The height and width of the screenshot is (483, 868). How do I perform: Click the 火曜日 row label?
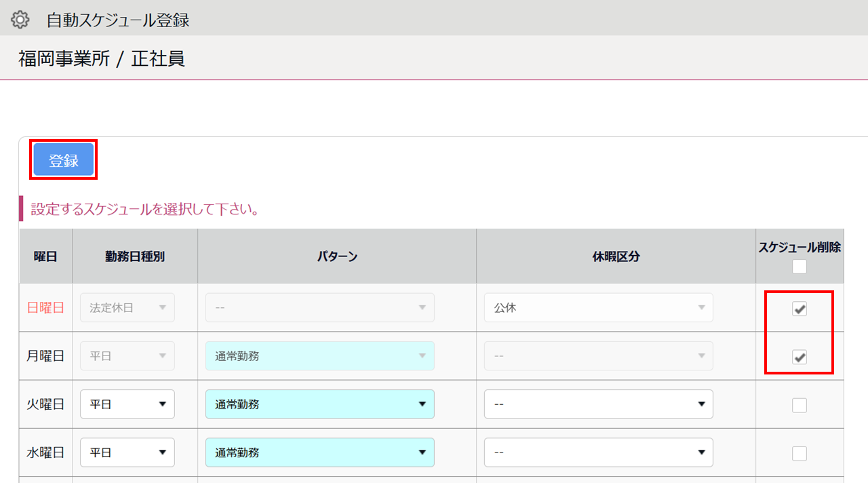(x=45, y=404)
